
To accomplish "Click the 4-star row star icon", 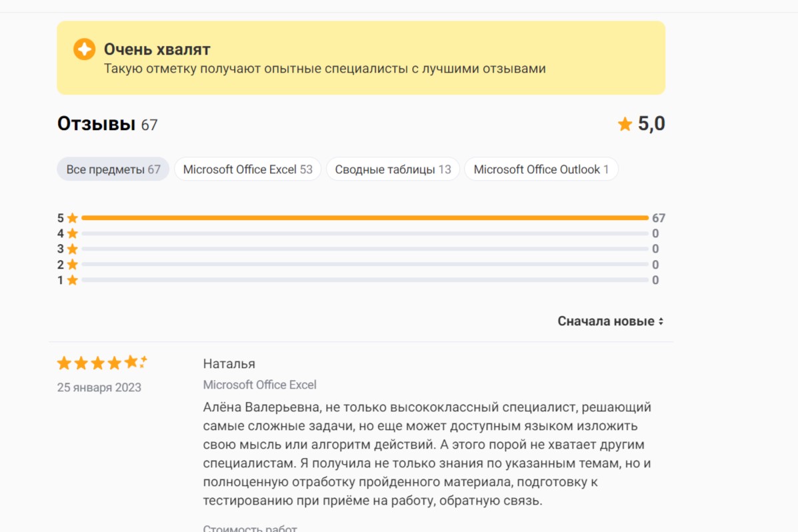I will click(72, 233).
